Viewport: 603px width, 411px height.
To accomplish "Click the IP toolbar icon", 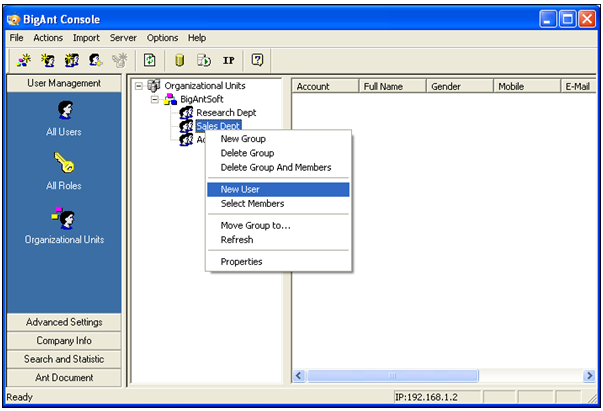I will point(228,60).
